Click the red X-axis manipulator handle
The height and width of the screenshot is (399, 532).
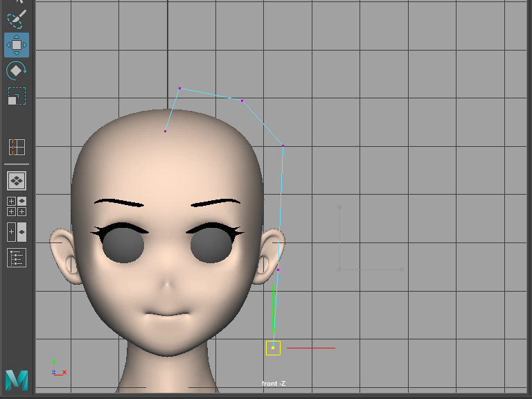312,348
